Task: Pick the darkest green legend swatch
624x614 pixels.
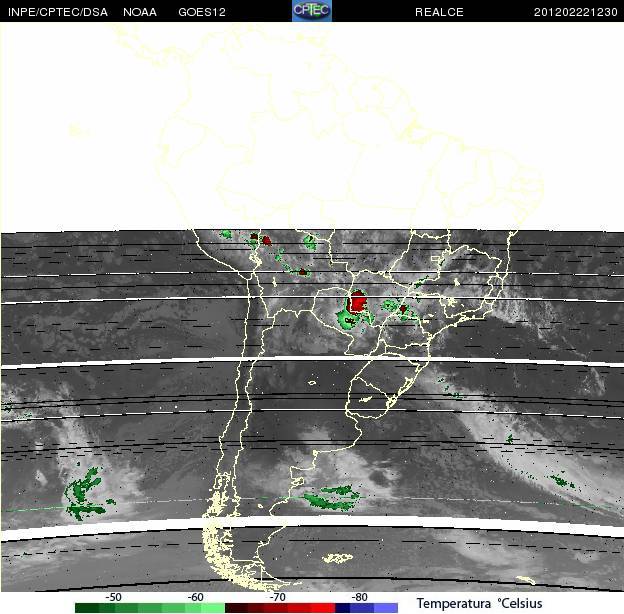Action: tap(87, 608)
